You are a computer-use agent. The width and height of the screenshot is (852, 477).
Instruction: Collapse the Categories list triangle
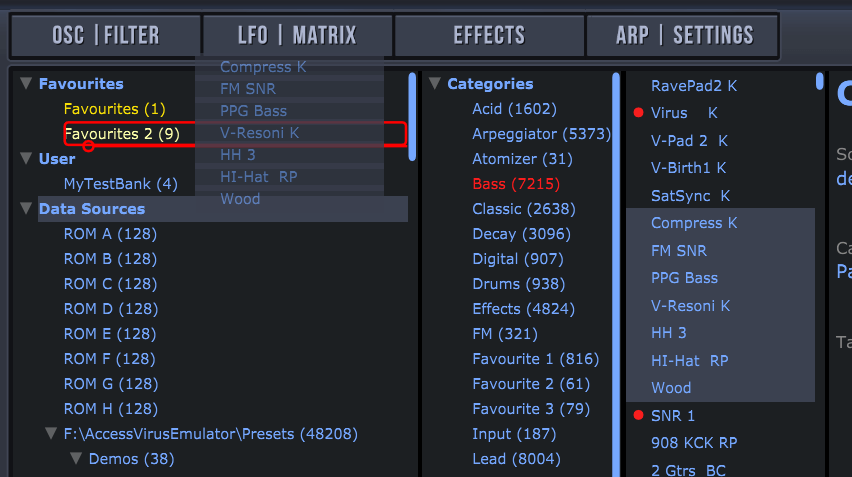pyautogui.click(x=435, y=84)
